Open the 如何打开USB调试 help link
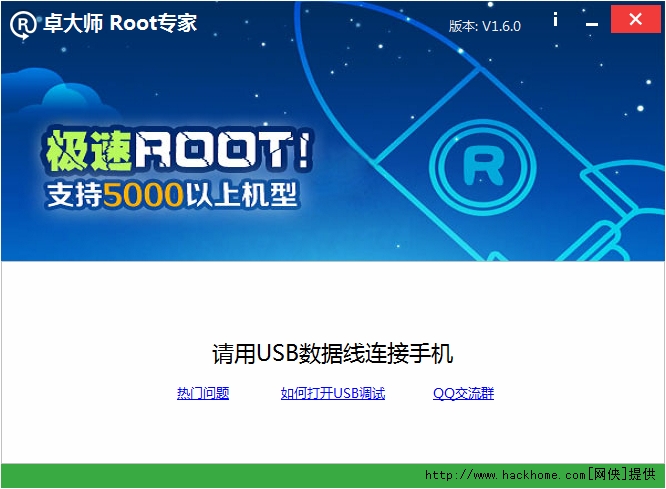Viewport: 666px width, 489px height. (333, 393)
